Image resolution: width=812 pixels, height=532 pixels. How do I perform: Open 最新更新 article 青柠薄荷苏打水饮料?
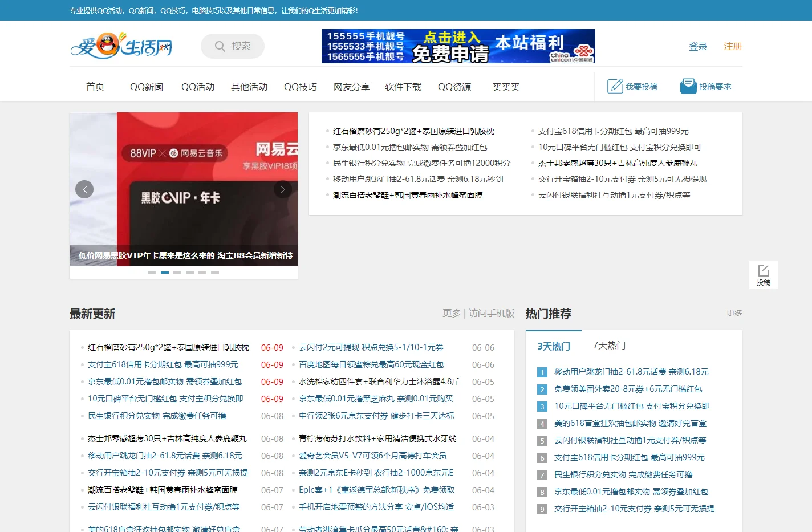[x=377, y=438]
